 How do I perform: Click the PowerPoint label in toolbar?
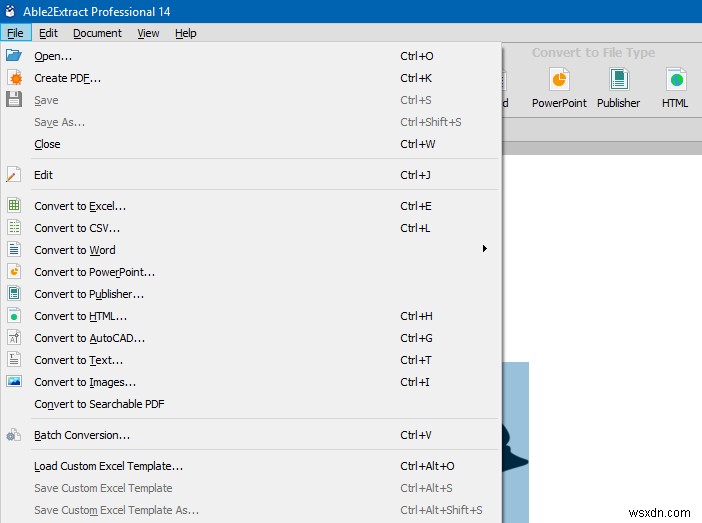coord(559,103)
